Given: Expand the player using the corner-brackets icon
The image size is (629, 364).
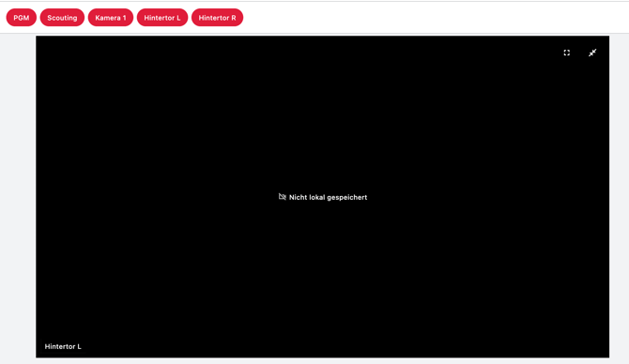Looking at the screenshot, I should (566, 53).
